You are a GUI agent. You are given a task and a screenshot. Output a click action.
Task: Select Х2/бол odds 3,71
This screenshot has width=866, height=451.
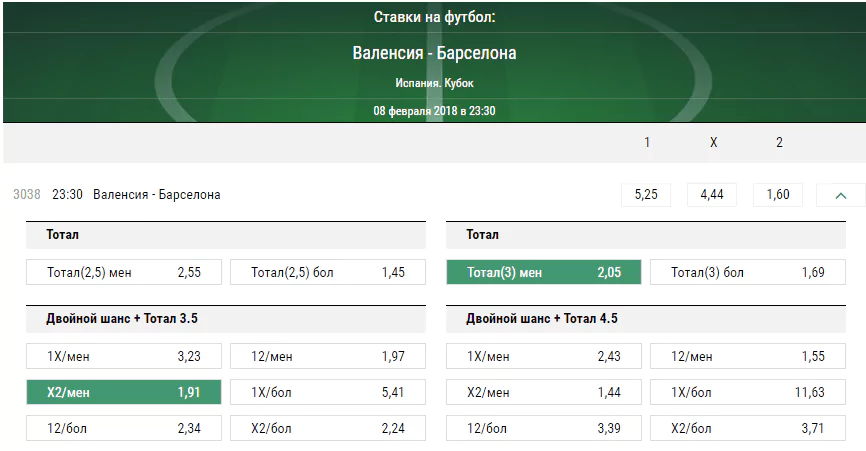point(748,428)
